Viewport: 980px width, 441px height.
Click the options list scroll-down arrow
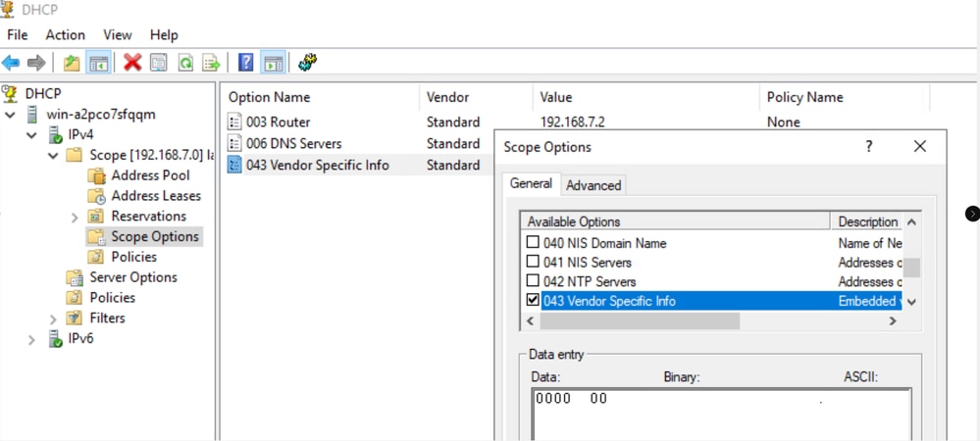912,302
